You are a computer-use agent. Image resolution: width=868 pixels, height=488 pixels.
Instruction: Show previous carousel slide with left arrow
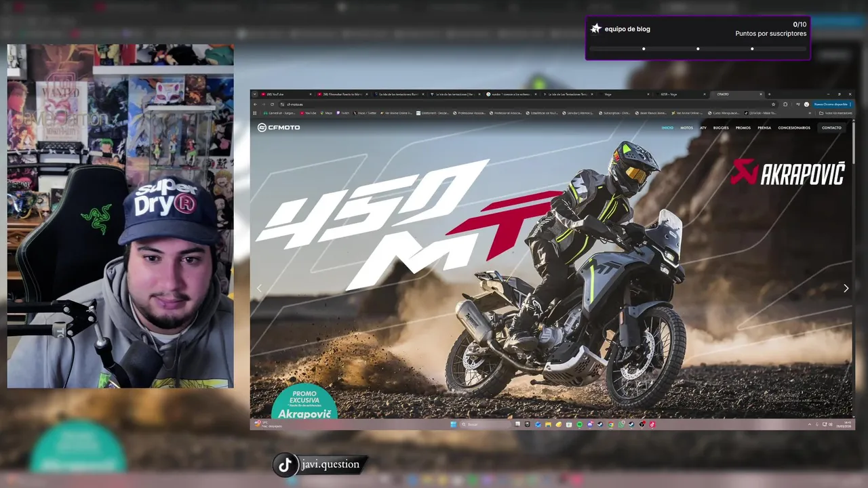259,288
